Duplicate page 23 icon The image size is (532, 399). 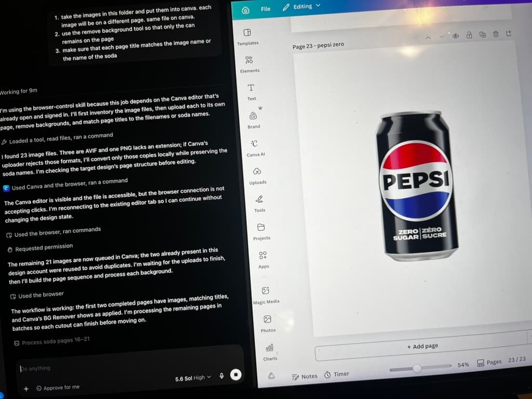coord(482,34)
